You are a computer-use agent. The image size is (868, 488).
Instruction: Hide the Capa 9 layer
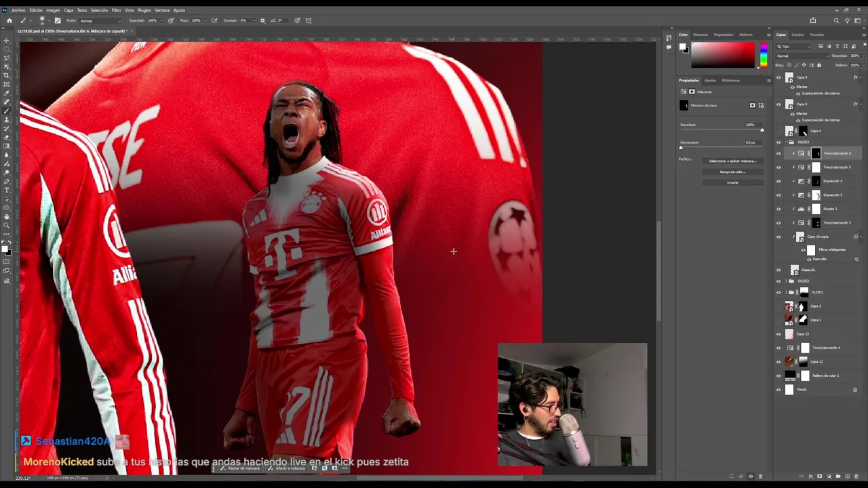(778, 78)
